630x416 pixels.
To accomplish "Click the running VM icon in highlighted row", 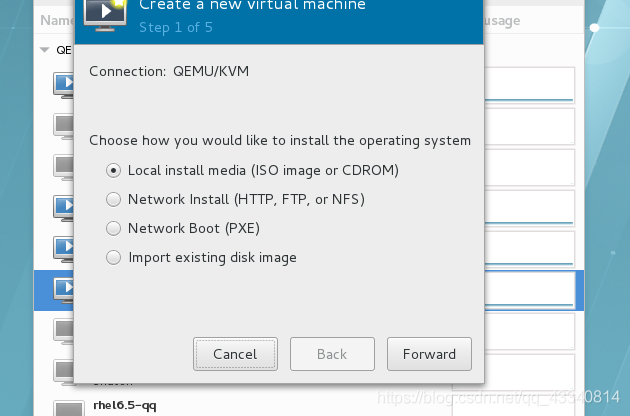I will 63,290.
